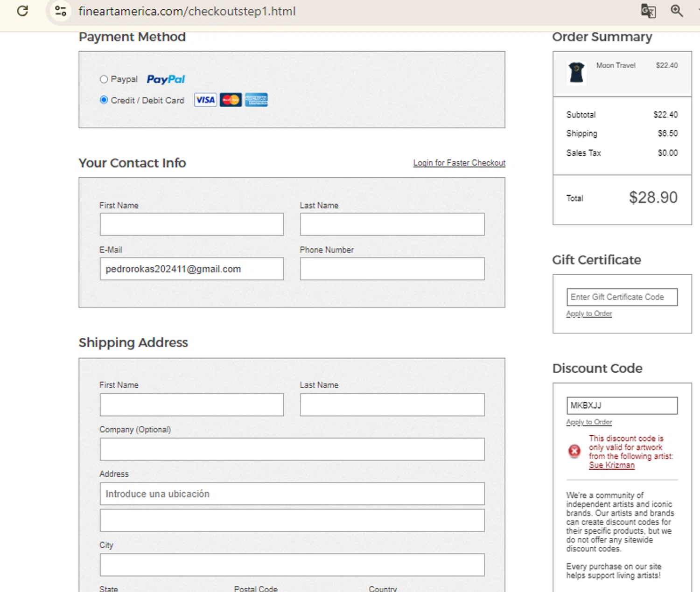Click the Visa card icon
700x592 pixels.
pyautogui.click(x=205, y=100)
